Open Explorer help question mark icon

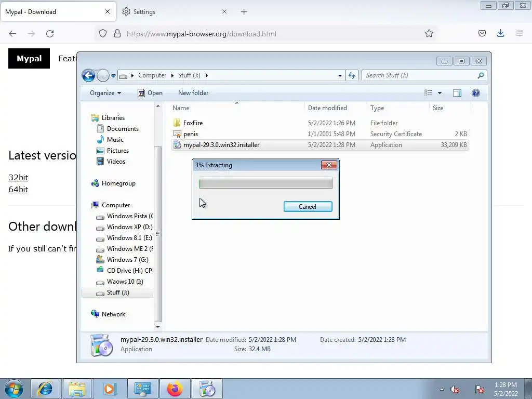(x=476, y=93)
